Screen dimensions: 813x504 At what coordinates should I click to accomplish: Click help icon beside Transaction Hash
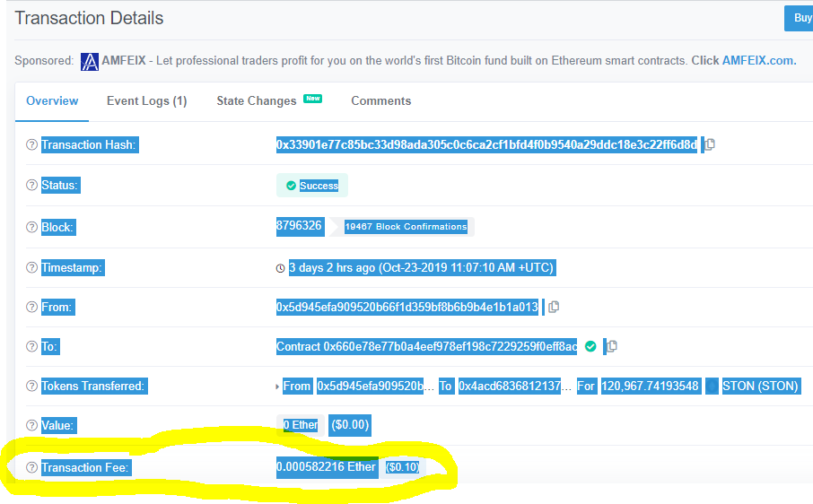pyautogui.click(x=31, y=145)
